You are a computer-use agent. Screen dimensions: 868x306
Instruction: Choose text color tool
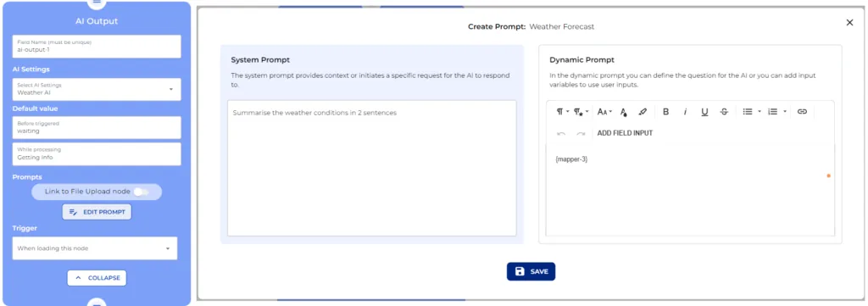(624, 112)
